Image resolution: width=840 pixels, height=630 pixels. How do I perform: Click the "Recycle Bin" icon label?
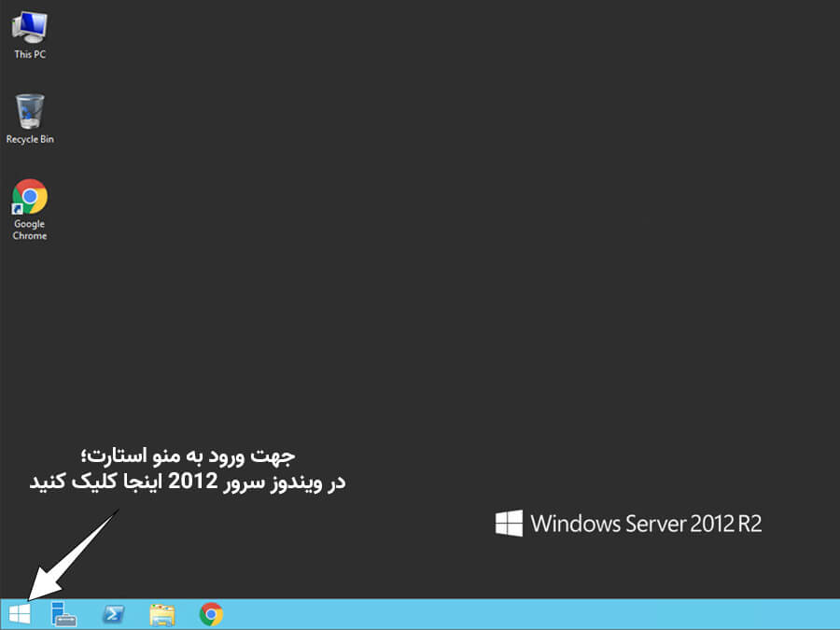pos(30,139)
